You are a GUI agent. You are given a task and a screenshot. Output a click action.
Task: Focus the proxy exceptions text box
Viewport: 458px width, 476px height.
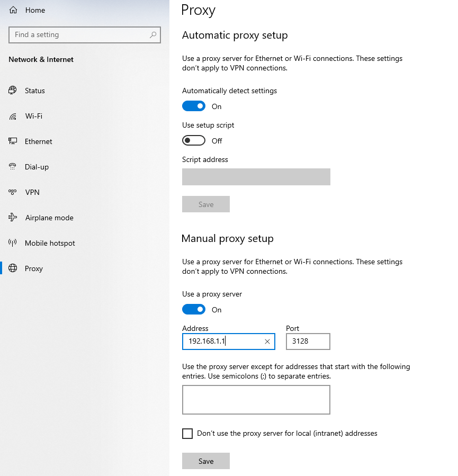click(256, 400)
